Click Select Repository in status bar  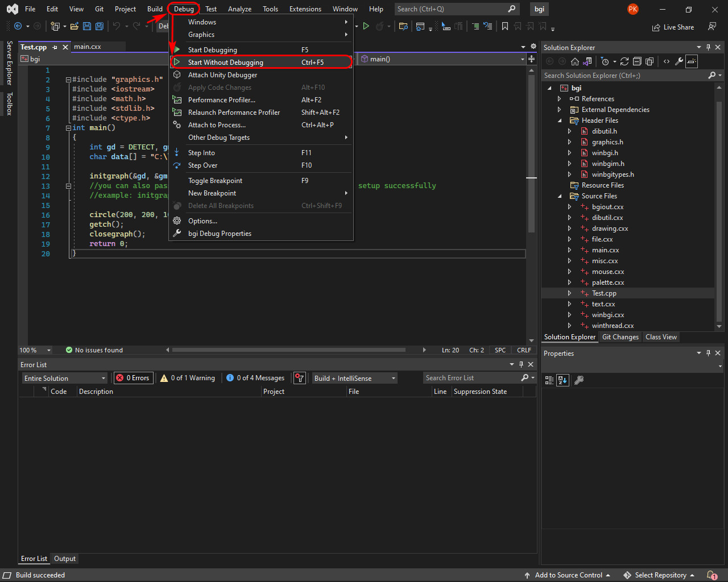click(659, 575)
